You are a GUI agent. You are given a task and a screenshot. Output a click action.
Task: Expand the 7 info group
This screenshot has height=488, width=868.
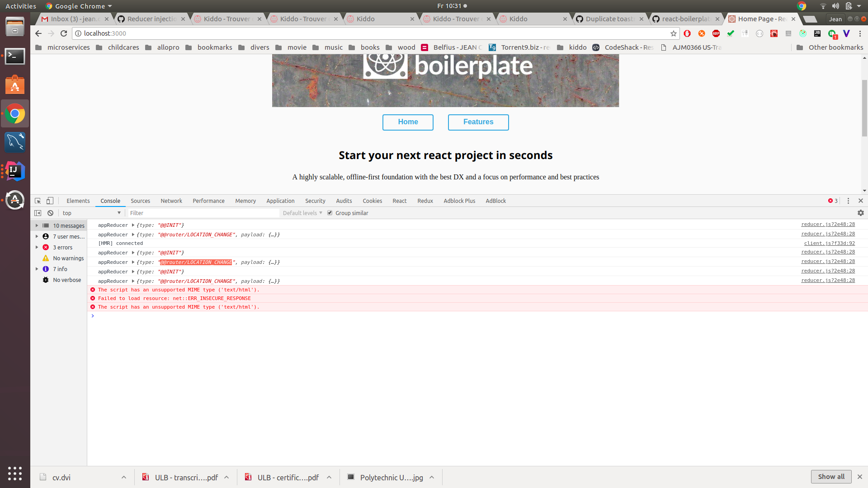click(x=37, y=269)
